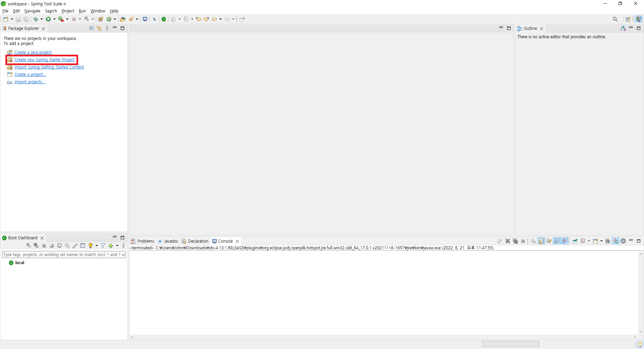Click Import Spring Getting Started Content link
644x349 pixels.
coord(49,67)
